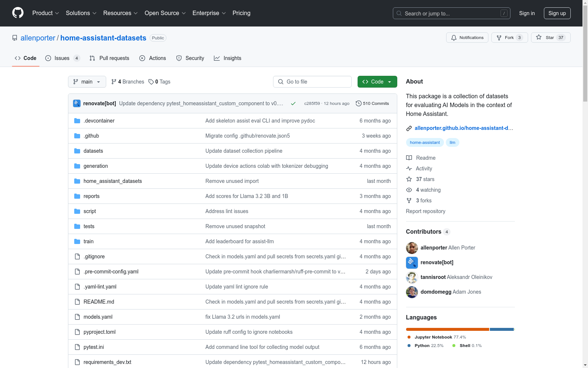Expand the Product menu
This screenshot has width=588, height=368.
click(46, 13)
